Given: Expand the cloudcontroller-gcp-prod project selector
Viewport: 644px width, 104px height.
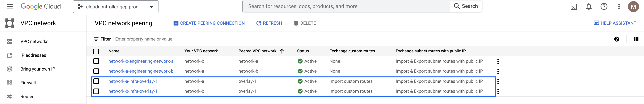Looking at the screenshot, I should pos(116,7).
